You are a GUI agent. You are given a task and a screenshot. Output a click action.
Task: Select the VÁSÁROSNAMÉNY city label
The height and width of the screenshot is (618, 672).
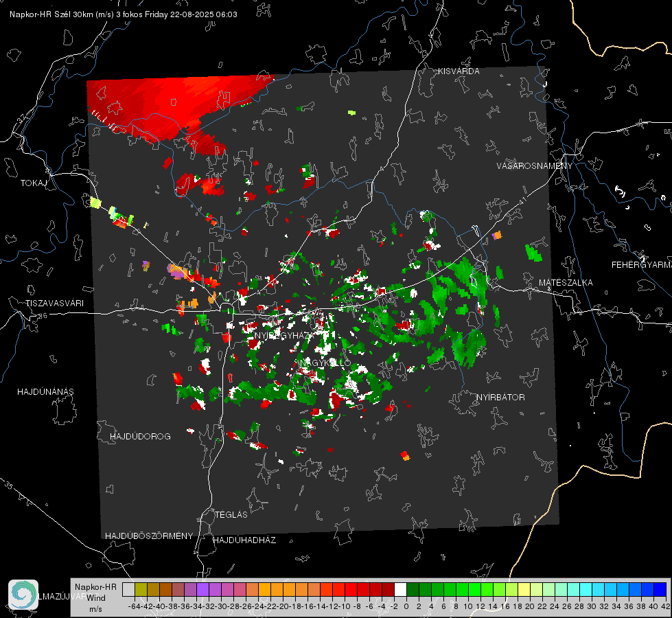tap(535, 166)
